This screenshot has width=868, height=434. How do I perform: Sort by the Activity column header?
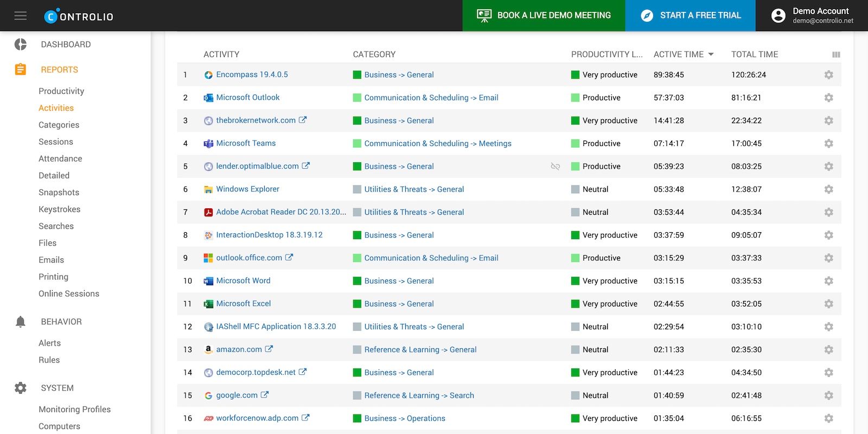221,54
